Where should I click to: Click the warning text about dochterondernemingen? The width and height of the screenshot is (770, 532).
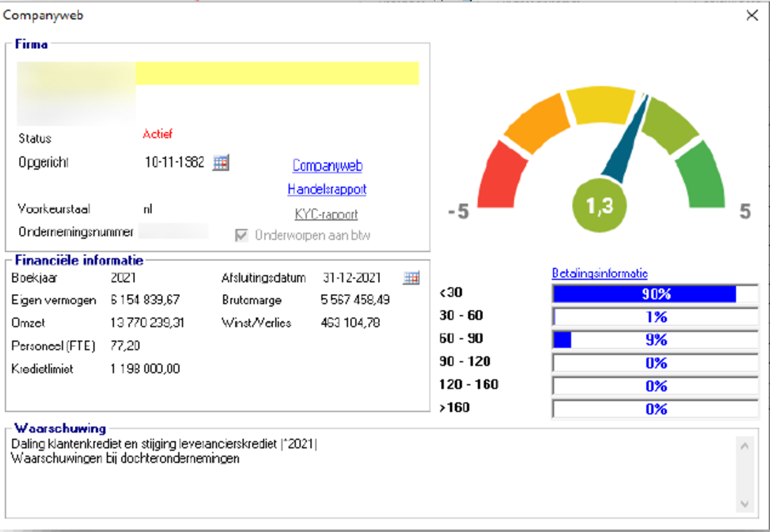coord(126,459)
